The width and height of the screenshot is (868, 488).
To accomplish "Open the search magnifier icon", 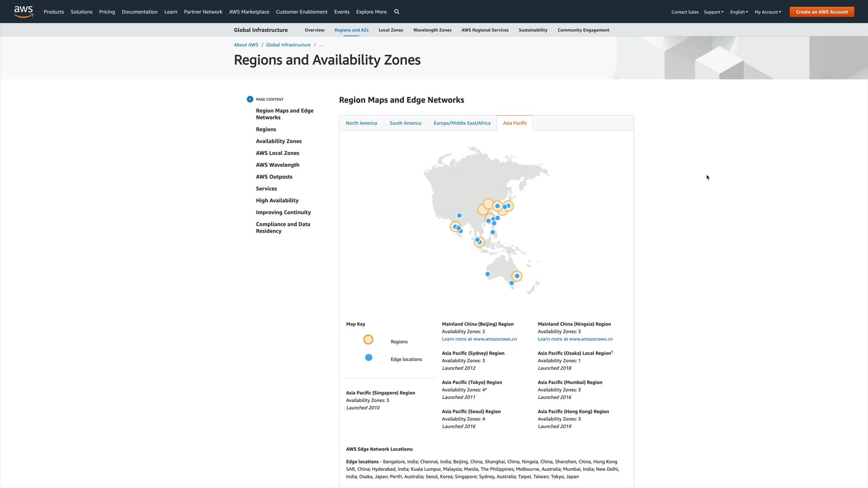I will point(396,12).
